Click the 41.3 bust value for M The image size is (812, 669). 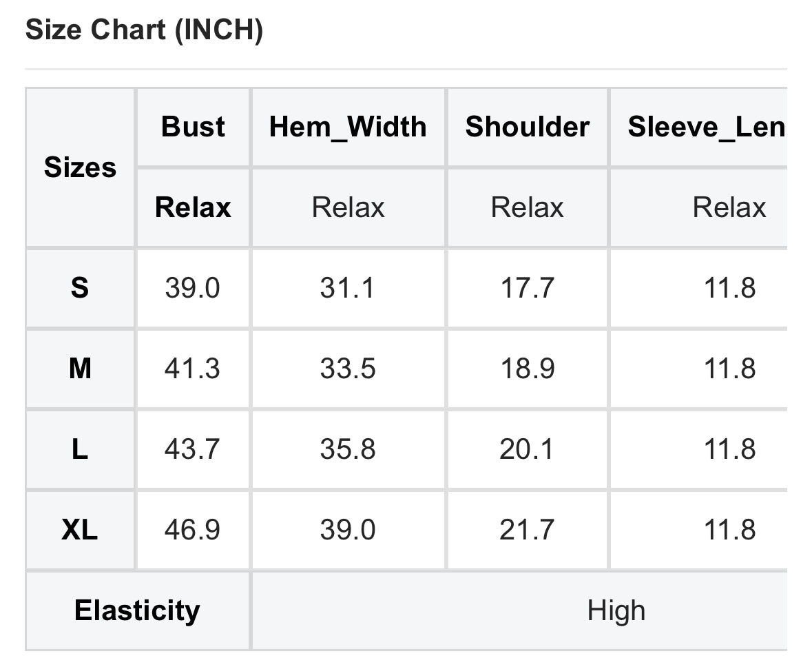tap(192, 369)
